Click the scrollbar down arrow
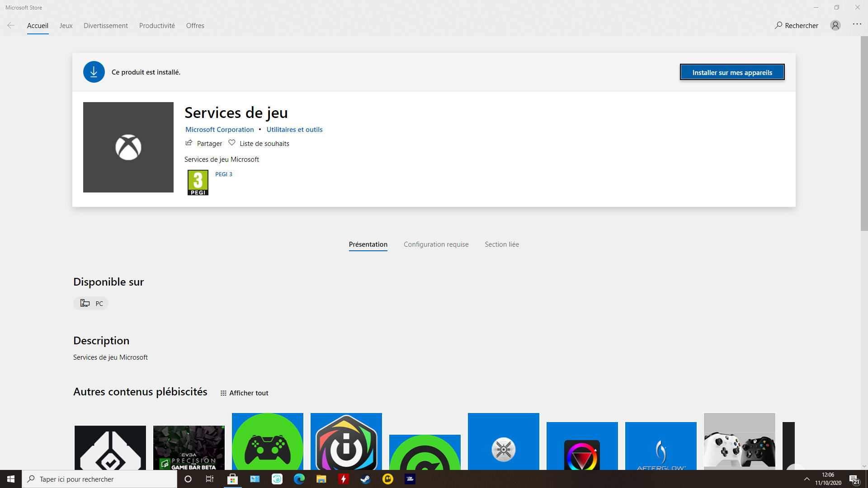This screenshot has width=868, height=488. coord(864,466)
